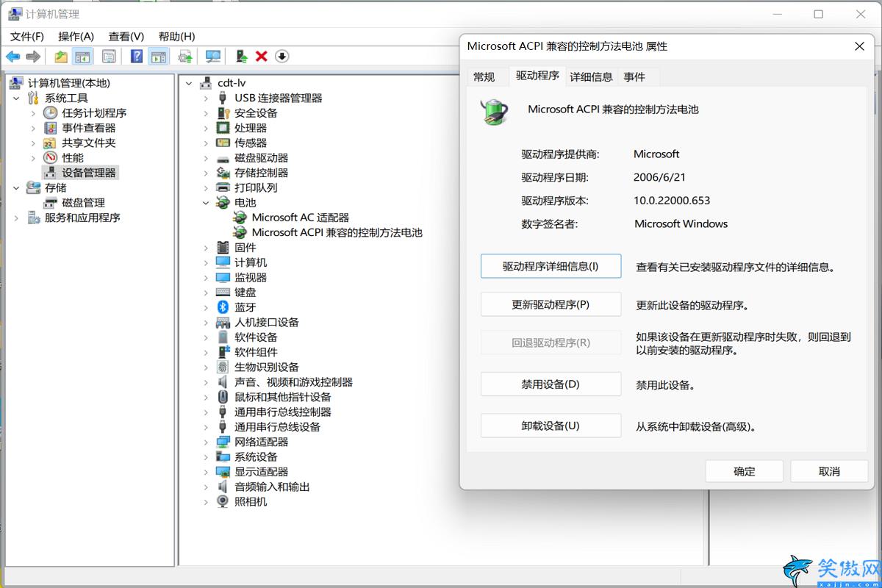The image size is (882, 588).
Task: Click the 蓝牙 Bluetooth icon
Action: (x=223, y=307)
